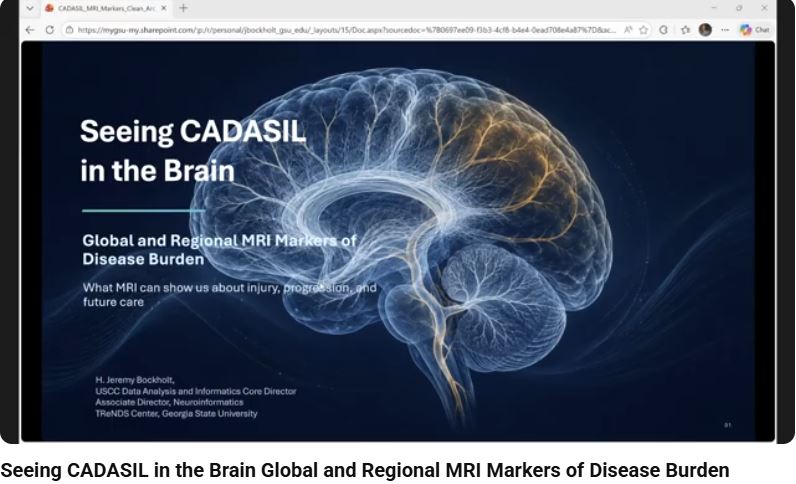Click the text 'What MRI can show us about injury'

[181, 287]
